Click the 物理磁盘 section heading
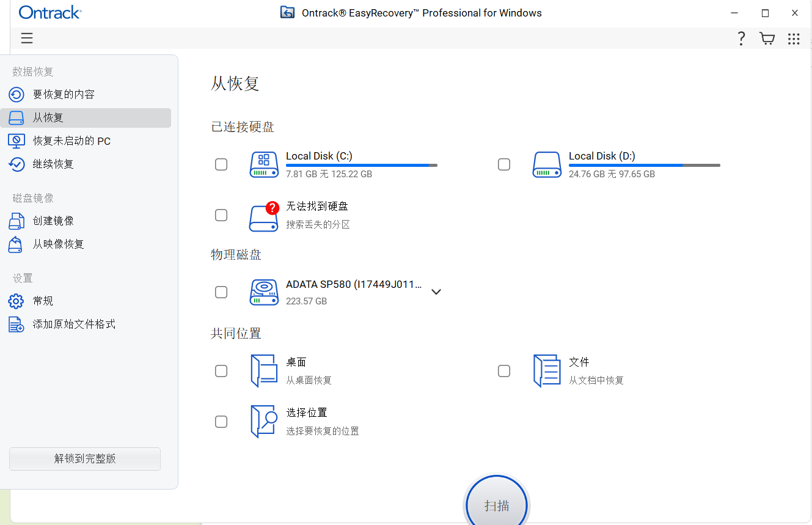 coord(236,254)
